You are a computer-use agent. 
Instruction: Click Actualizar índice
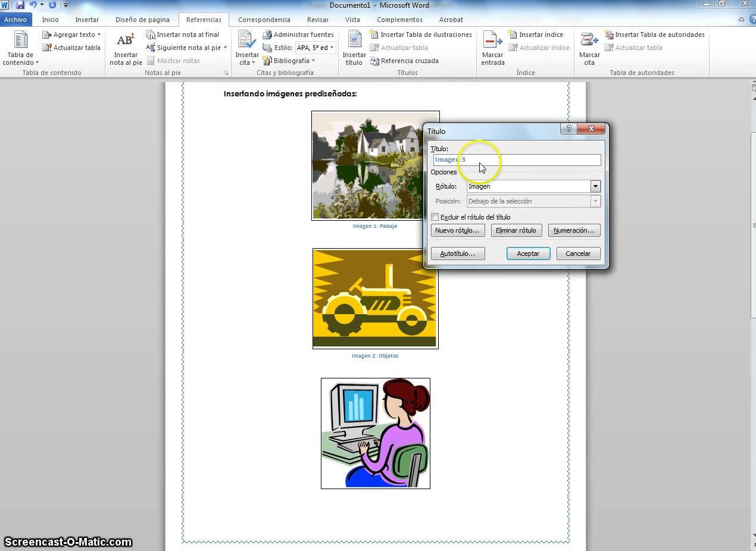(x=539, y=48)
